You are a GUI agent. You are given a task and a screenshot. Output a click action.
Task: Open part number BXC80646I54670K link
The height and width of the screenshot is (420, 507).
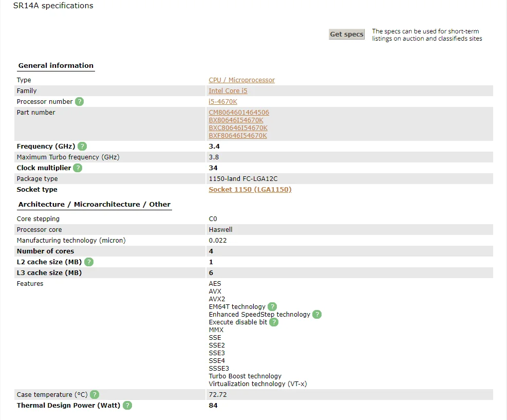(238, 128)
